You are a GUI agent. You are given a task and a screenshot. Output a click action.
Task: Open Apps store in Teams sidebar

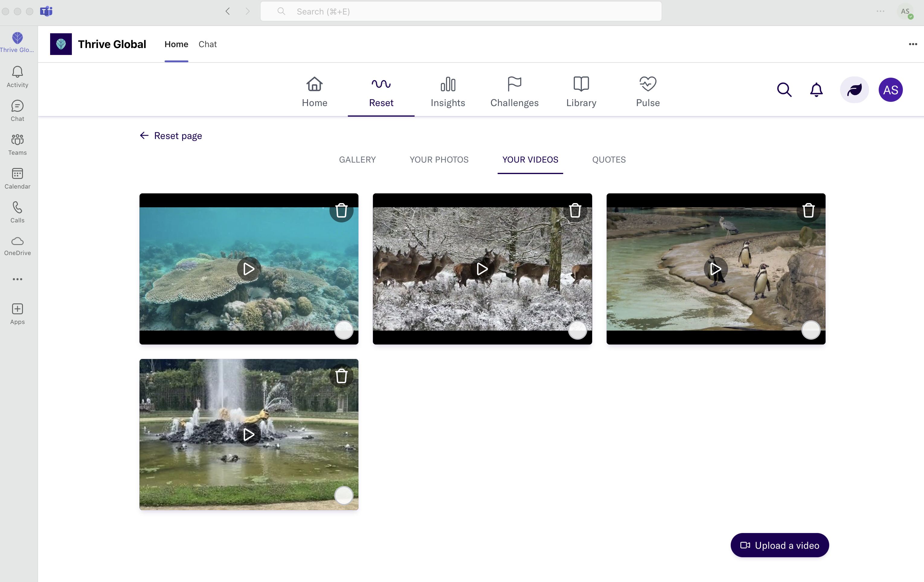click(17, 314)
